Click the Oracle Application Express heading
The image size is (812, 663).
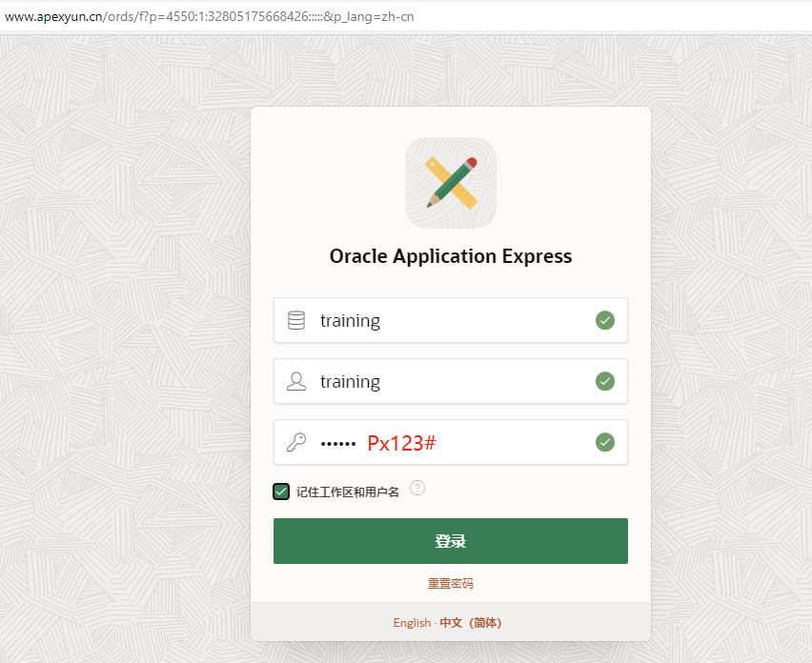pyautogui.click(x=451, y=256)
